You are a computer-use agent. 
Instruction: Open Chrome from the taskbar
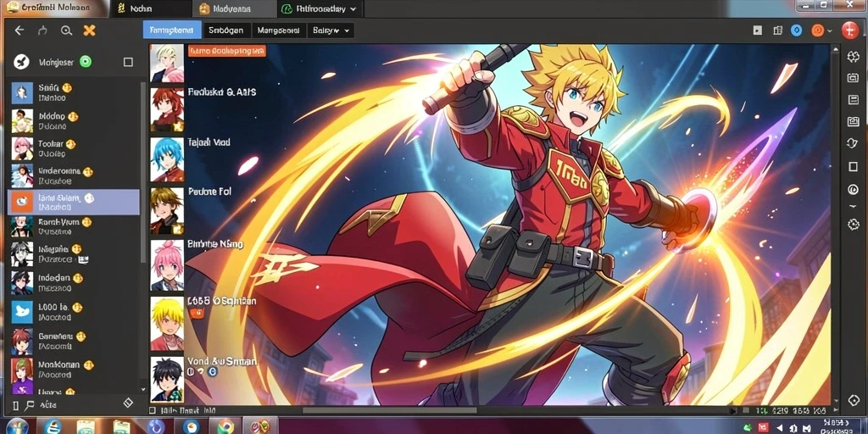pyautogui.click(x=225, y=427)
